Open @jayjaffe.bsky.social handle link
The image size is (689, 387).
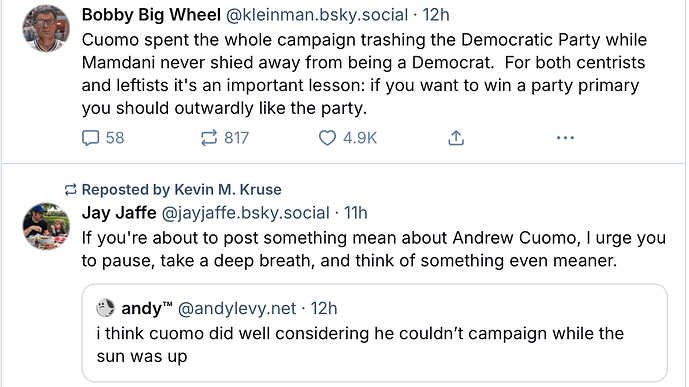[x=246, y=213]
